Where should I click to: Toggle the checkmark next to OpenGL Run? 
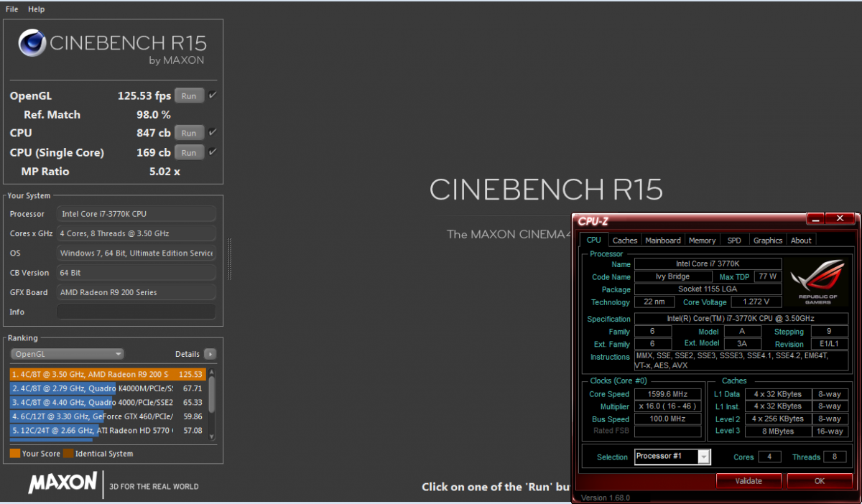pyautogui.click(x=213, y=95)
